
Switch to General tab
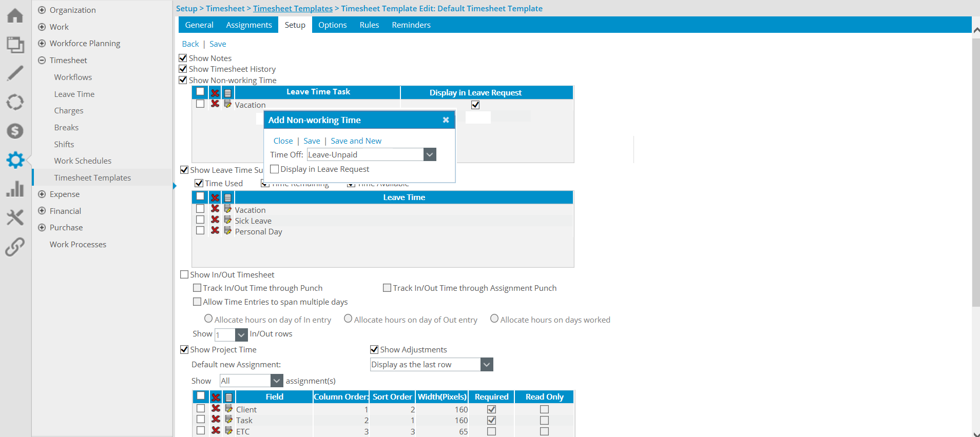click(199, 25)
